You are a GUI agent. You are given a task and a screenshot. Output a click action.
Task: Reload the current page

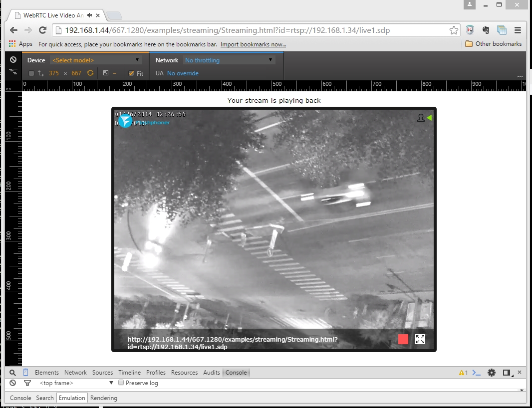(x=42, y=30)
